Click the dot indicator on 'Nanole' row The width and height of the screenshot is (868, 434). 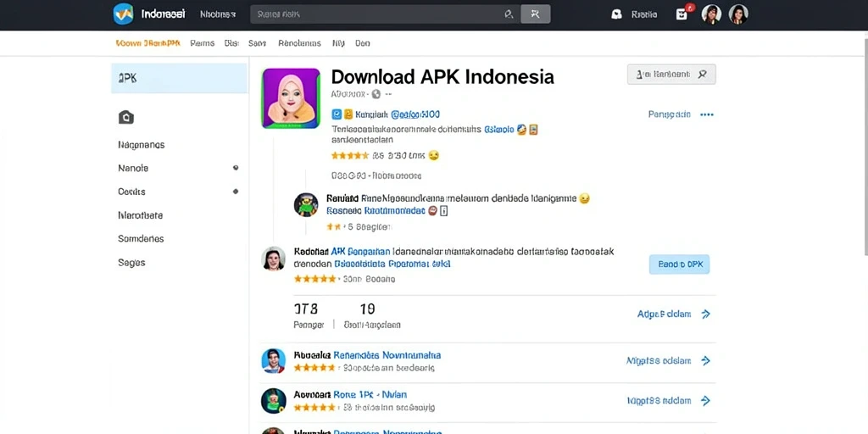pos(236,168)
